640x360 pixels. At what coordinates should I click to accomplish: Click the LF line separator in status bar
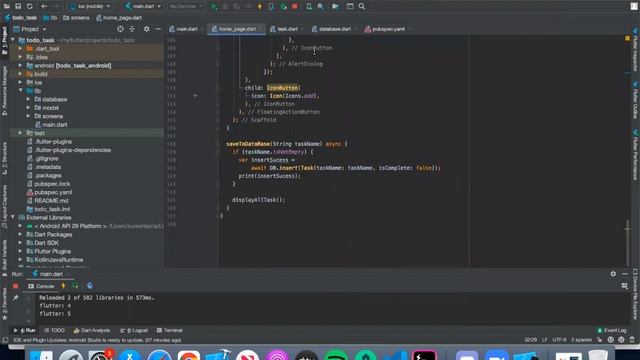pyautogui.click(x=544, y=340)
